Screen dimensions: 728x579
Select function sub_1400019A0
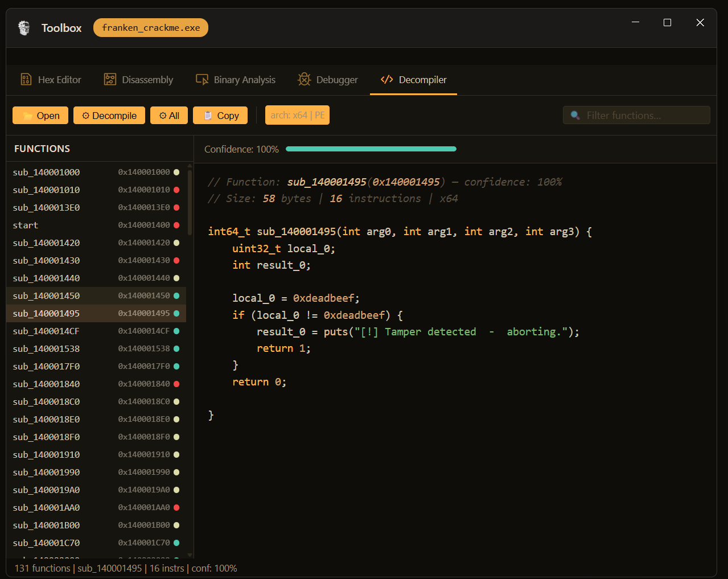[x=96, y=490]
